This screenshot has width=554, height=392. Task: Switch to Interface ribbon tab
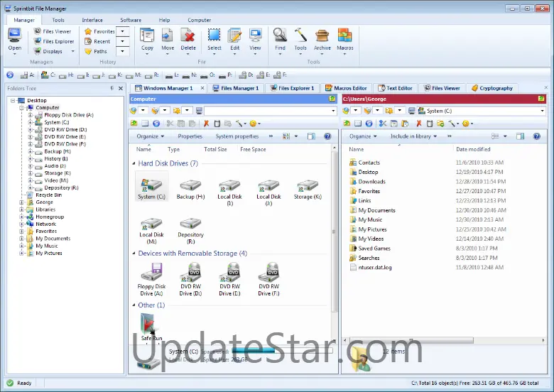click(92, 20)
